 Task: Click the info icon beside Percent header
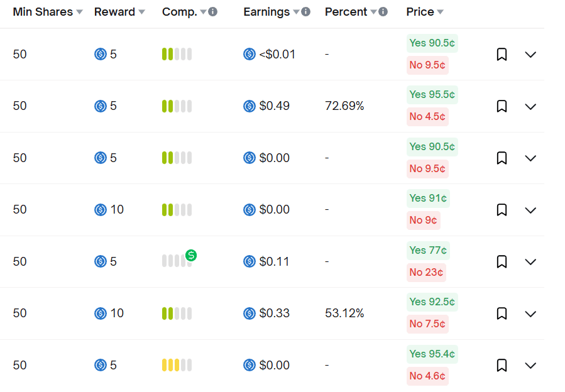coord(383,12)
